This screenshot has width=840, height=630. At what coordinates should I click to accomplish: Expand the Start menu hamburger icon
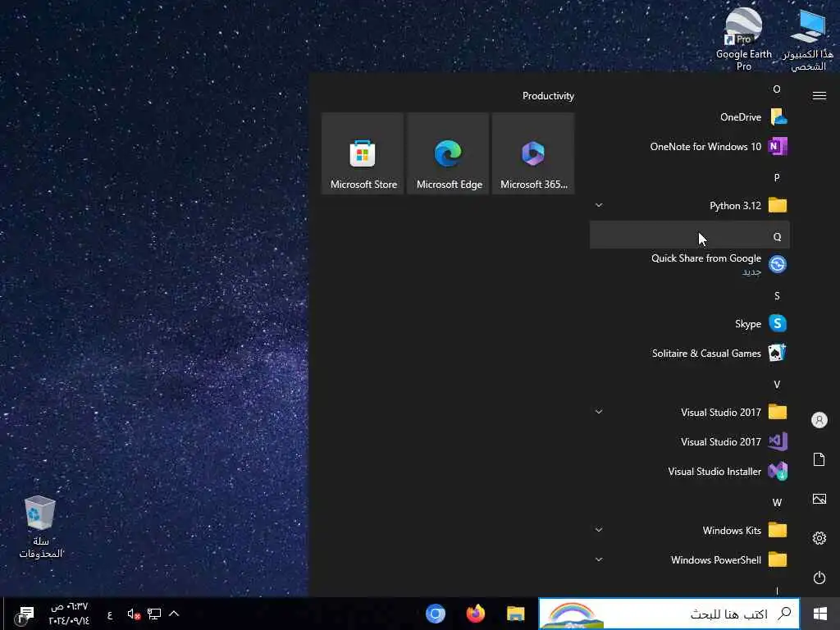(819, 96)
